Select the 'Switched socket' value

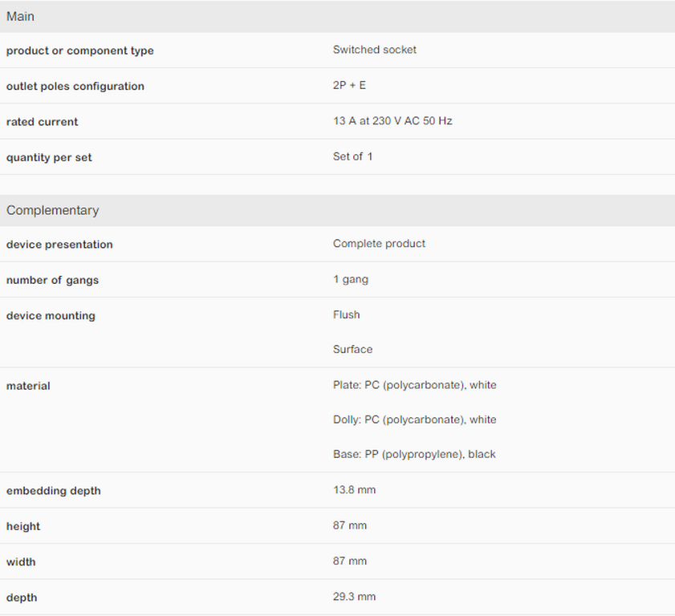click(375, 50)
